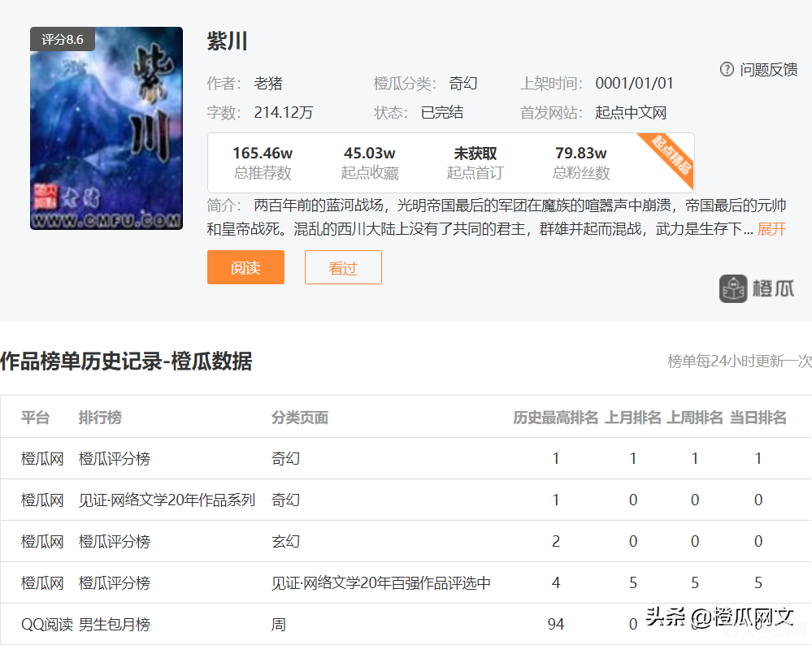Screen dimensions: 812x645
Task: Open the 奇幻 category filter
Action: 462,83
